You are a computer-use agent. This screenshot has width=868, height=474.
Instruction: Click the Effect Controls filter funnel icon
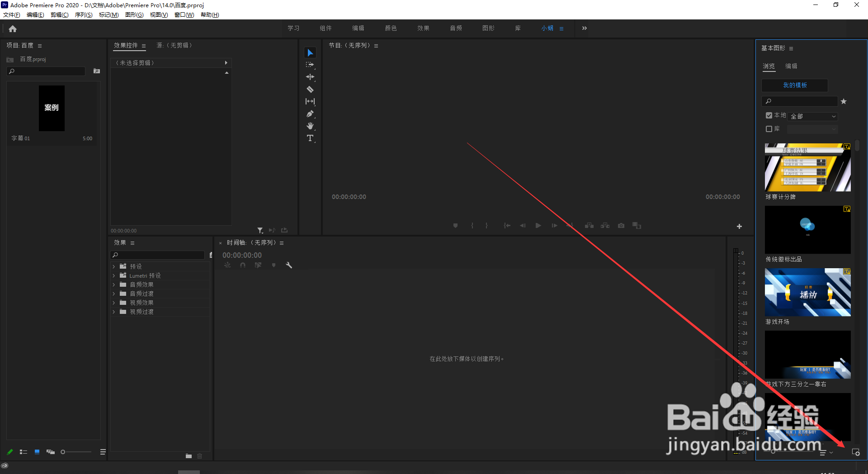pos(260,230)
